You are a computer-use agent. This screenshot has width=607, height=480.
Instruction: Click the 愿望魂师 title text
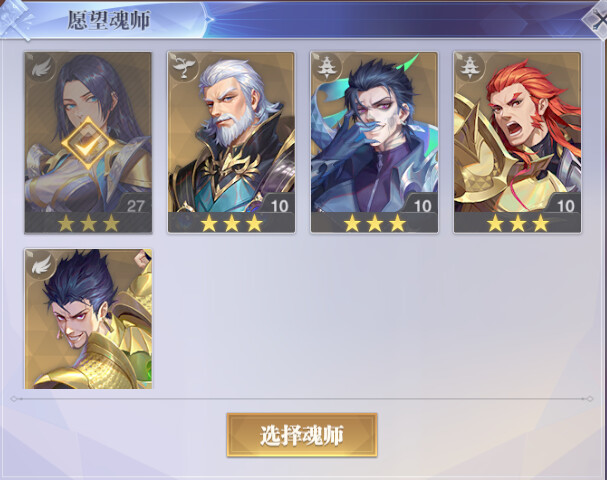(109, 20)
